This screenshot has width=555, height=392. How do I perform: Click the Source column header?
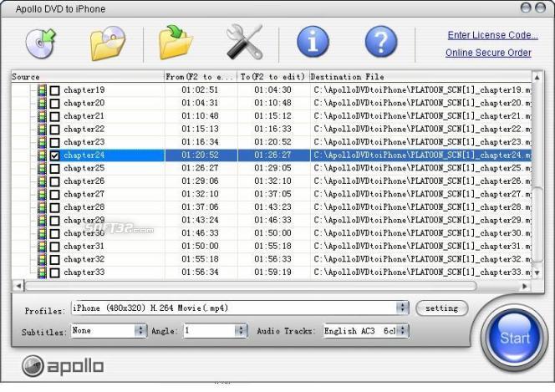[88, 77]
